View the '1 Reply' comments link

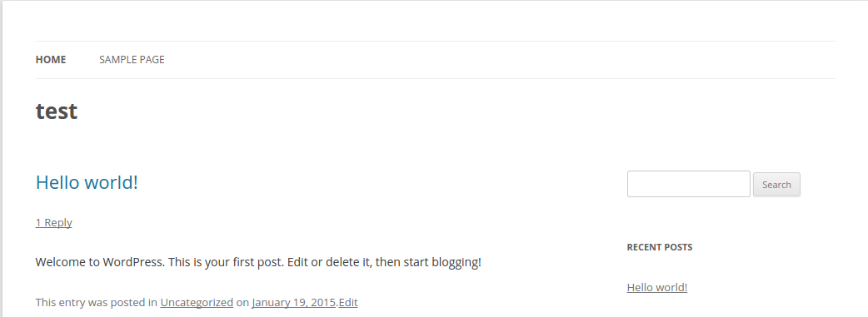53,222
